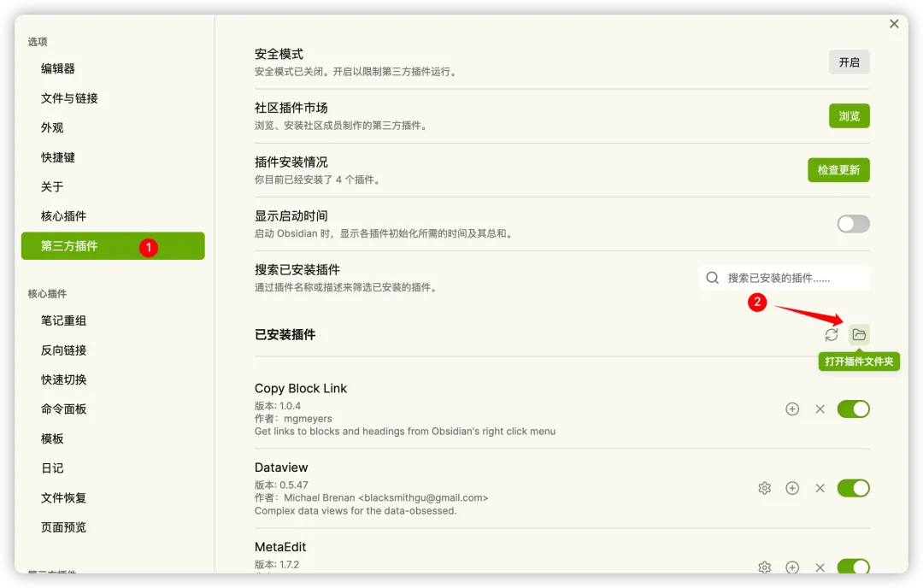This screenshot has width=923, height=588.
Task: Add hotkey for MetaEdit plugin
Action: coord(792,567)
